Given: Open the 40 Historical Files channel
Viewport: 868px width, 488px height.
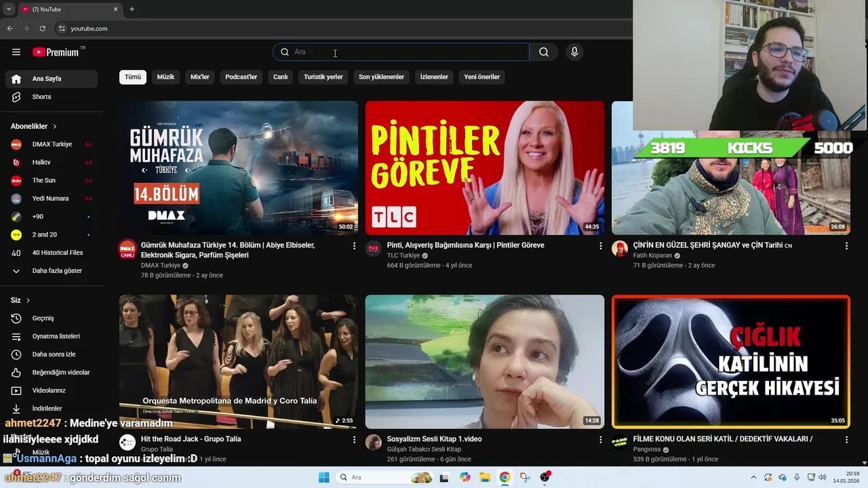Looking at the screenshot, I should tap(52, 253).
